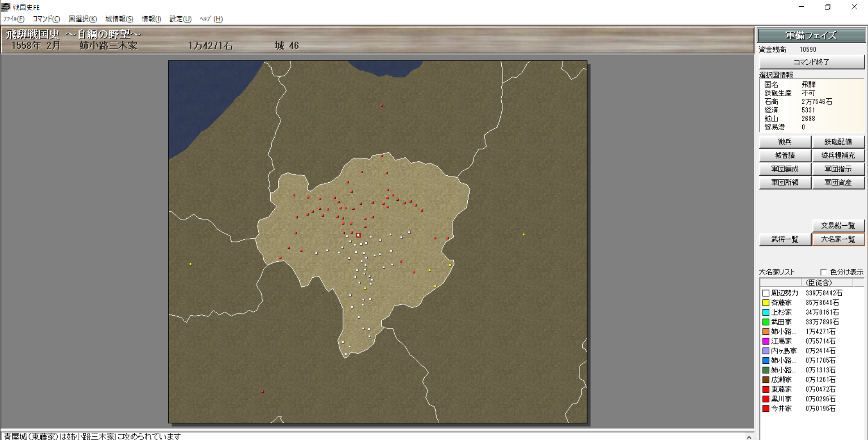The image size is (868, 440).
Task: Click the cyan 上杉家 color icon
Action: (x=766, y=312)
